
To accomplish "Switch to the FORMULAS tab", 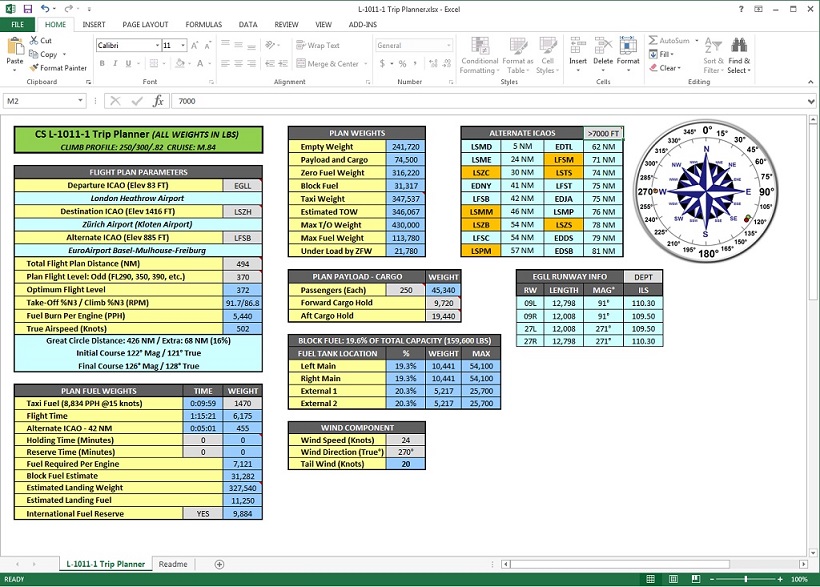I will click(x=203, y=25).
